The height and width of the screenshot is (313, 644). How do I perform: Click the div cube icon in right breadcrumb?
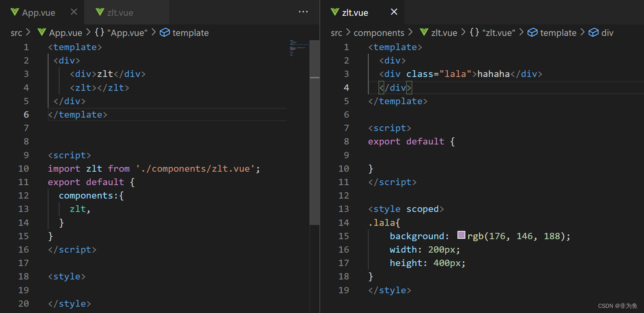tap(594, 32)
